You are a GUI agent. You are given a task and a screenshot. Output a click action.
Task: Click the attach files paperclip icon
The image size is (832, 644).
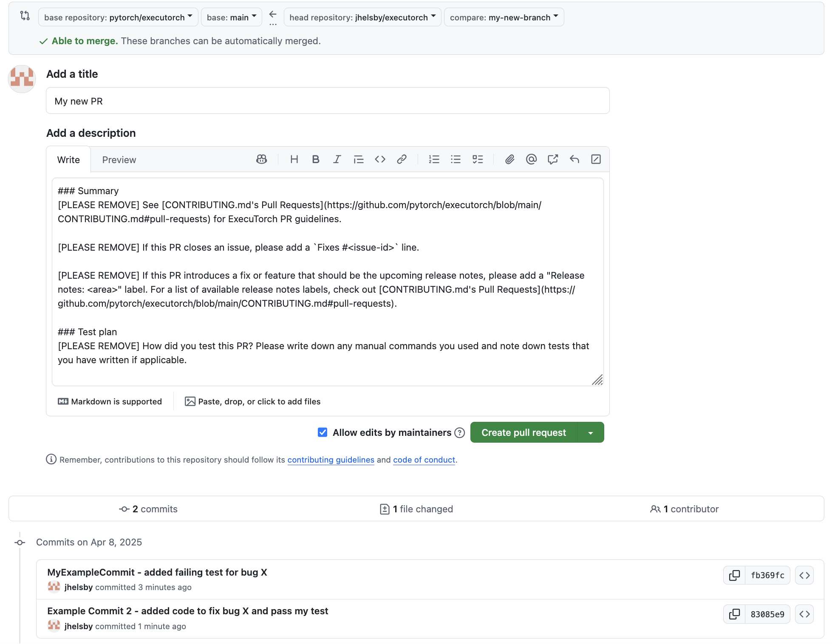(509, 159)
